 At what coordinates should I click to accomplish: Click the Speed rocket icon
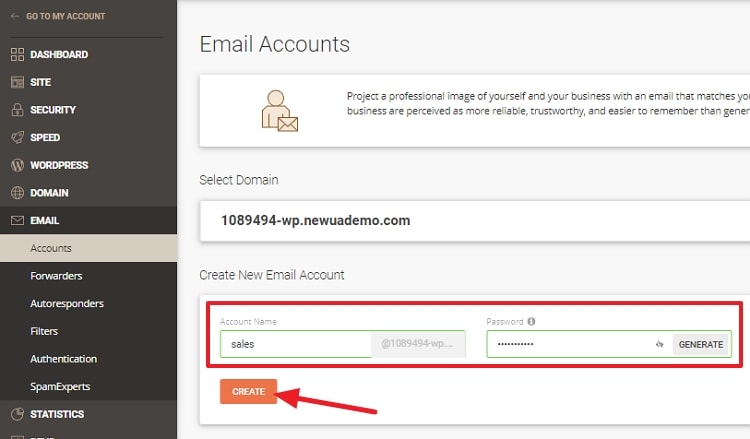(17, 137)
